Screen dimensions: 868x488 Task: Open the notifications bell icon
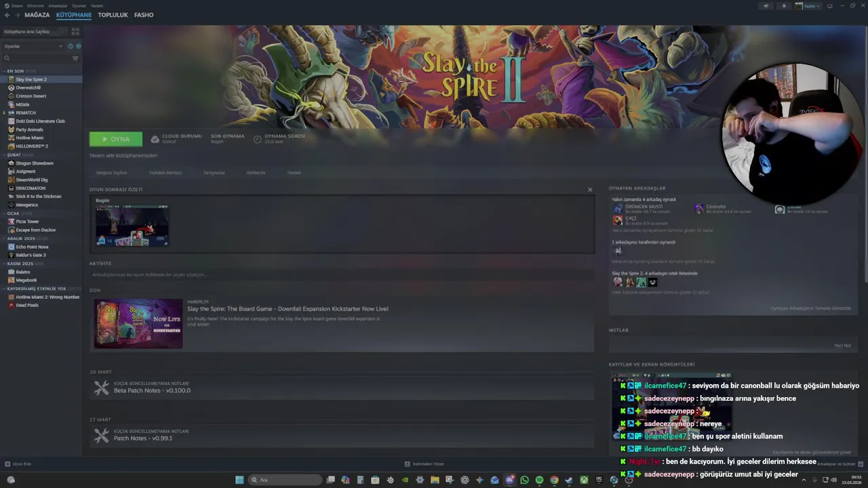[784, 5]
